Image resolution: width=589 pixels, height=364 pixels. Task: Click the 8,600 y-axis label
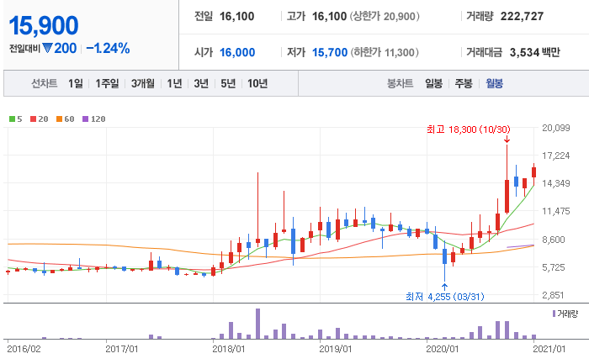click(554, 240)
